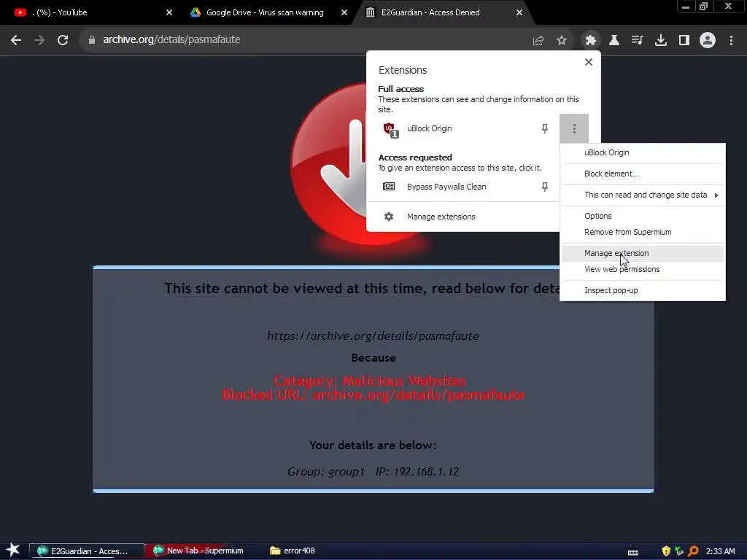Toggle the side panel icon
The height and width of the screenshot is (560, 747).
pyautogui.click(x=684, y=41)
